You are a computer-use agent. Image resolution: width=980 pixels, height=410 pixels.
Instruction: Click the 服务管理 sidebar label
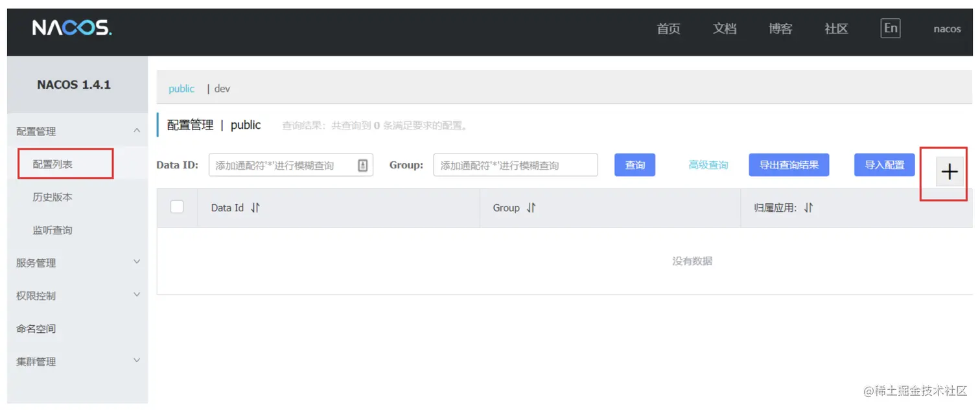click(36, 263)
